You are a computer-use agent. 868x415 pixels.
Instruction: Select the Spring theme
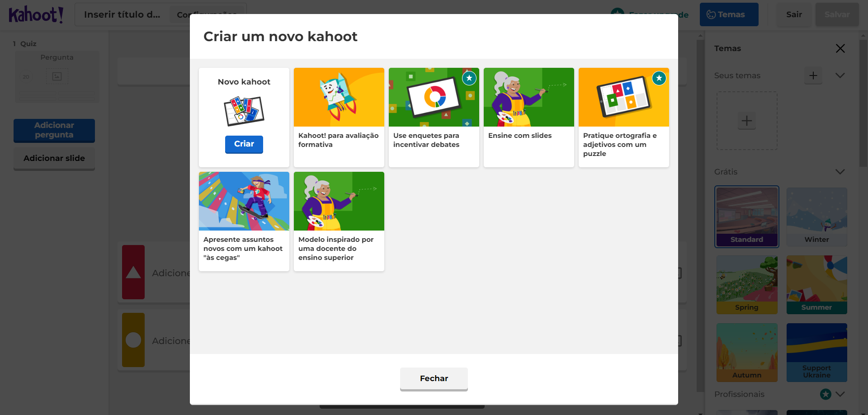coord(746,284)
